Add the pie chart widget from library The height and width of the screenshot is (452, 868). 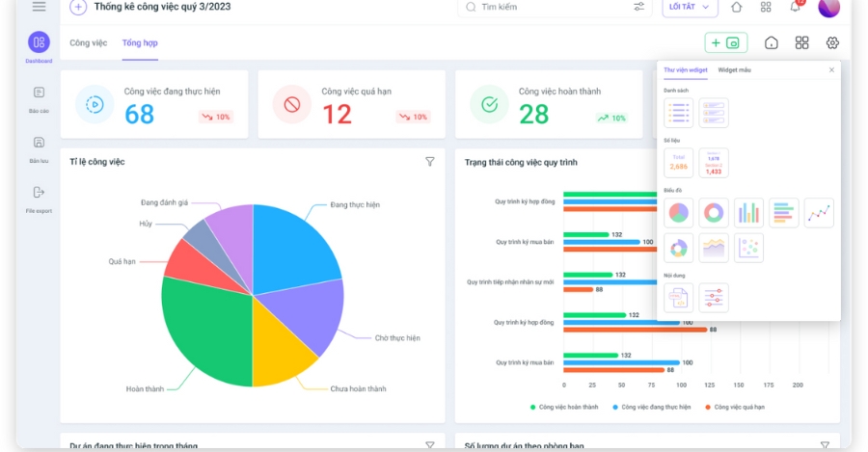pos(679,213)
